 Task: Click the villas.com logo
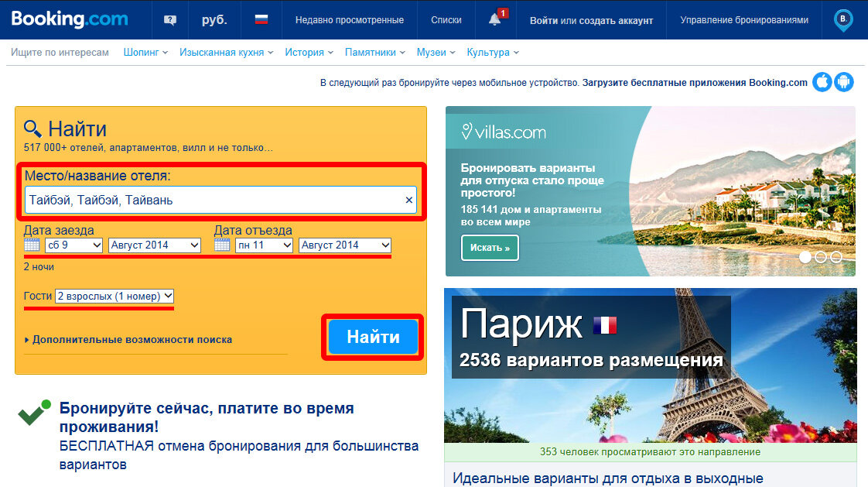504,132
